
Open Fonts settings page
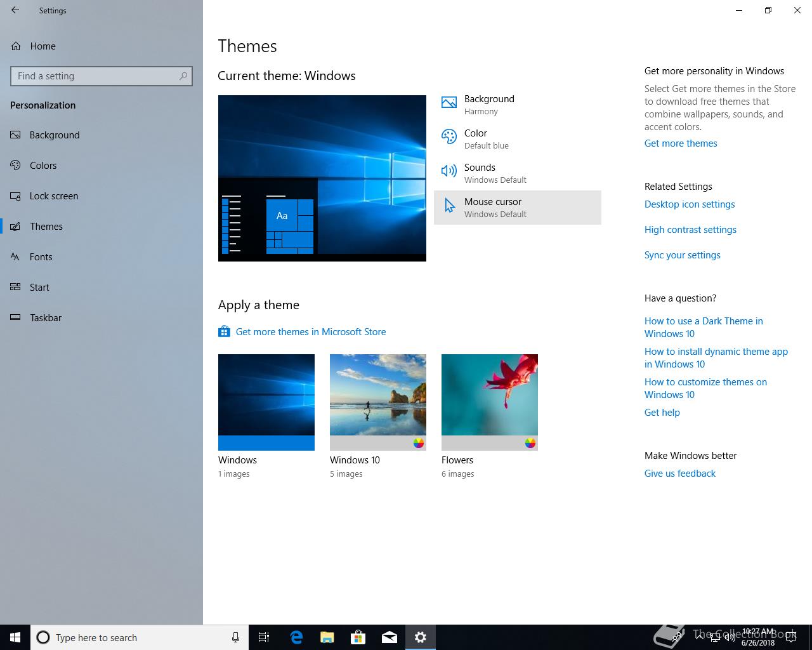point(101,257)
